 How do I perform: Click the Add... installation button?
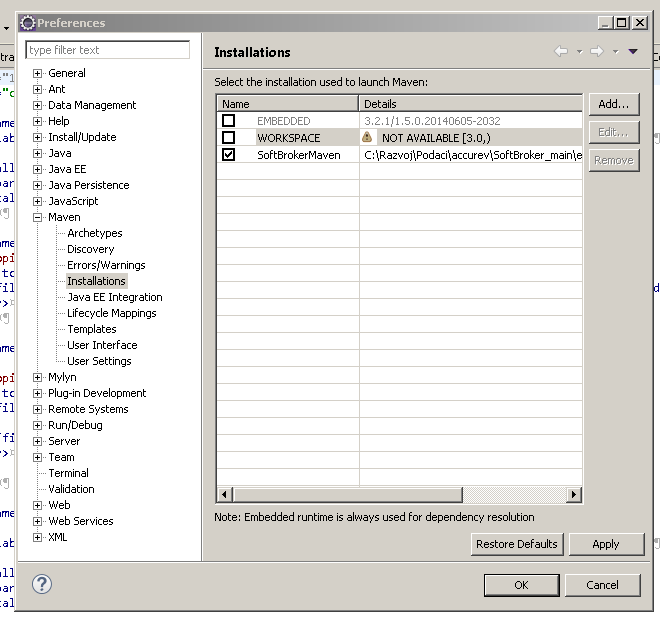click(x=613, y=104)
